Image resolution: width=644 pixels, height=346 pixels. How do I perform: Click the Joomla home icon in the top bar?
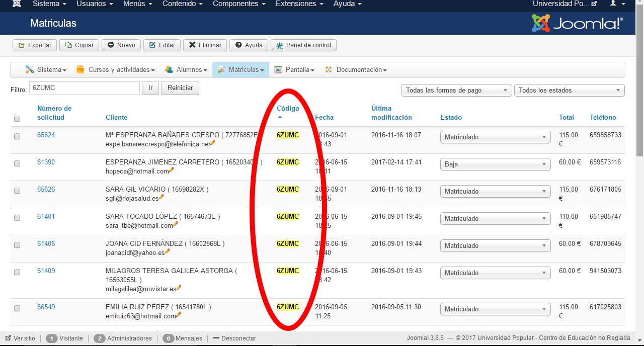(17, 4)
